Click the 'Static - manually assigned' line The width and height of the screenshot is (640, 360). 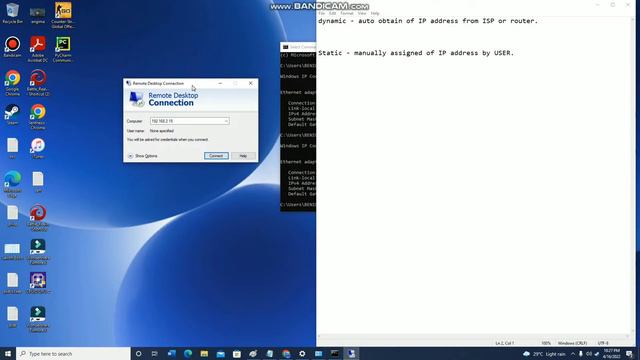click(416, 53)
